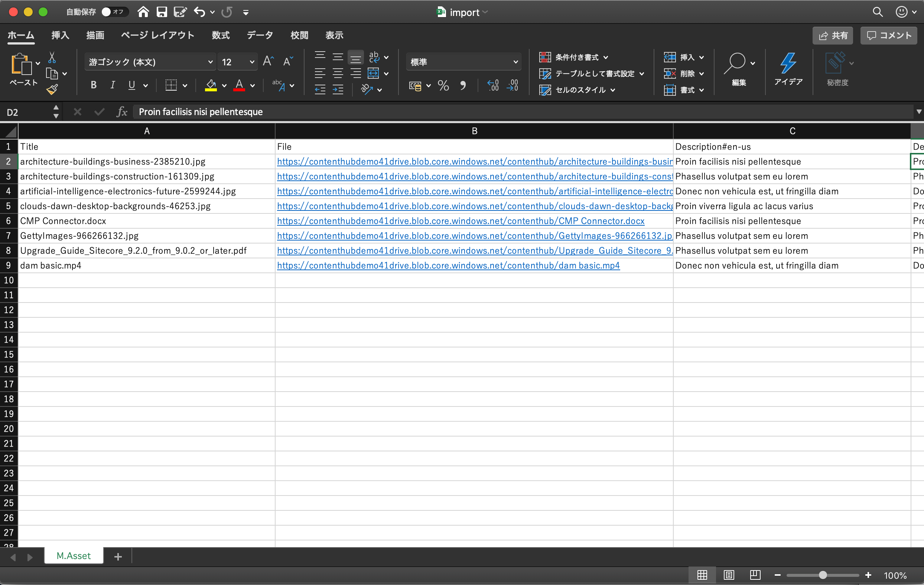The image size is (924, 585).
Task: Open the CMP Connector.docx link
Action: coord(461,221)
